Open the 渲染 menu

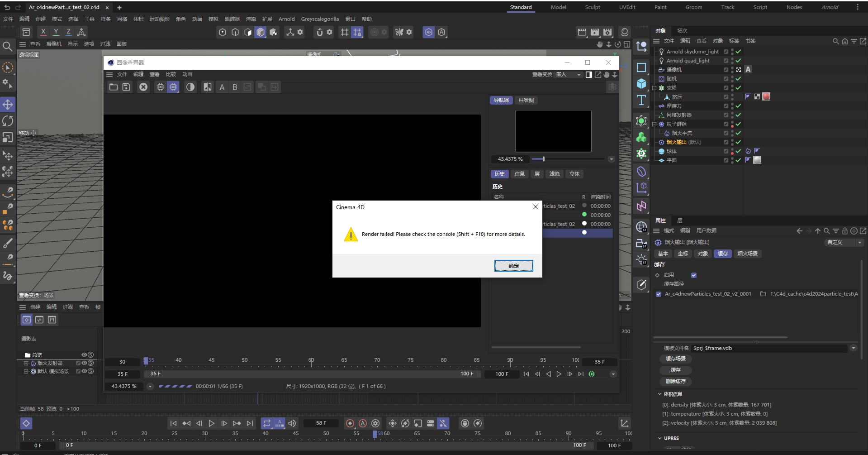point(251,19)
